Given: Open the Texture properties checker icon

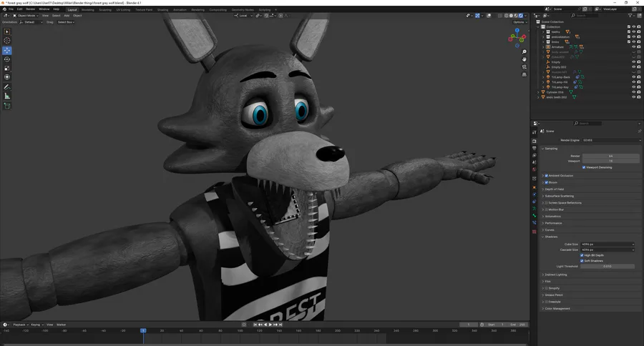Looking at the screenshot, I should coord(535,232).
